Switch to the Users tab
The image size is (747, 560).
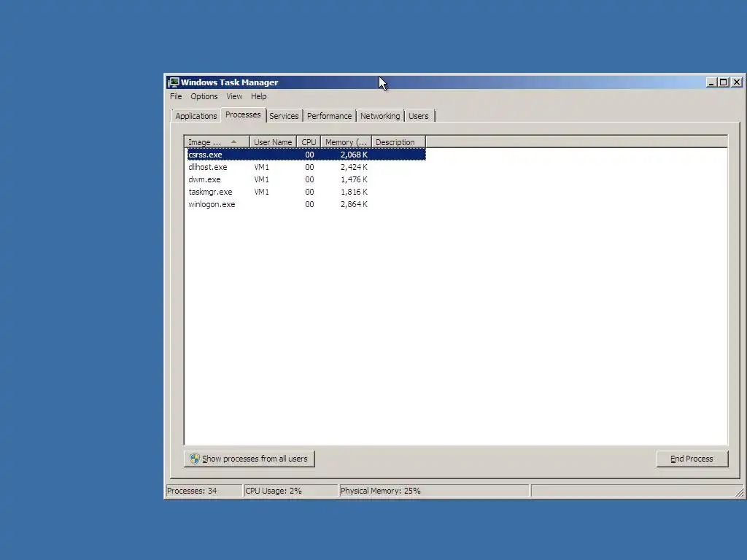coord(418,116)
